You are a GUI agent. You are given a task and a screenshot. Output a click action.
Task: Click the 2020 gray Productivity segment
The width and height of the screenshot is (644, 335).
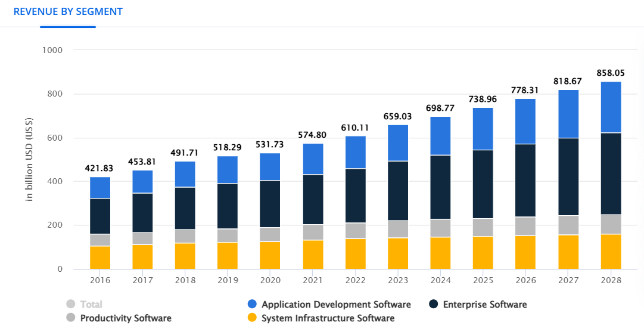[x=270, y=234]
